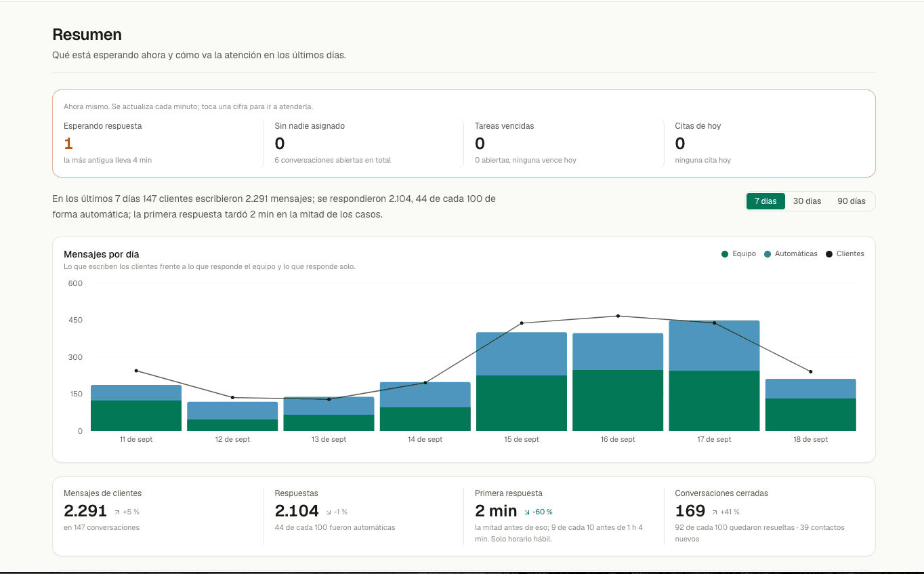Click "la más antigua lleva 4 min" text
The width and height of the screenshot is (924, 574).
108,160
